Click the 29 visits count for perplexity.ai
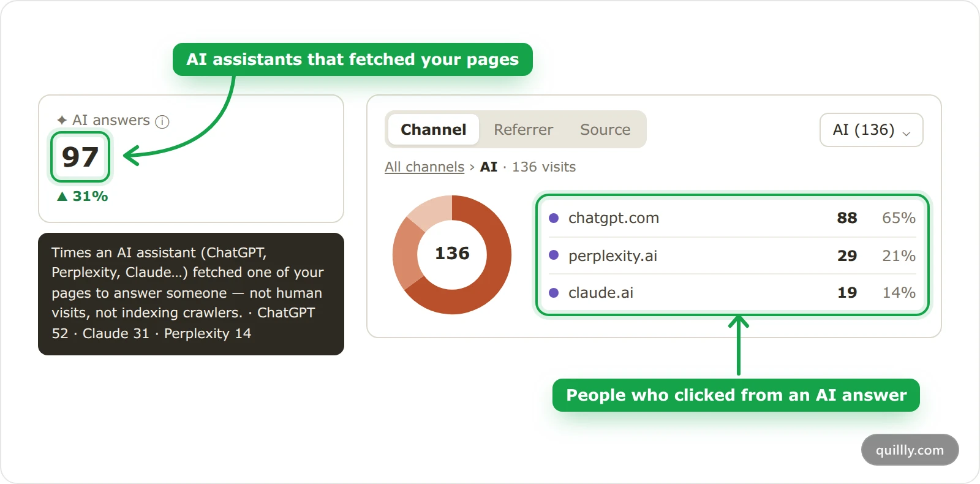980x484 pixels. [847, 255]
